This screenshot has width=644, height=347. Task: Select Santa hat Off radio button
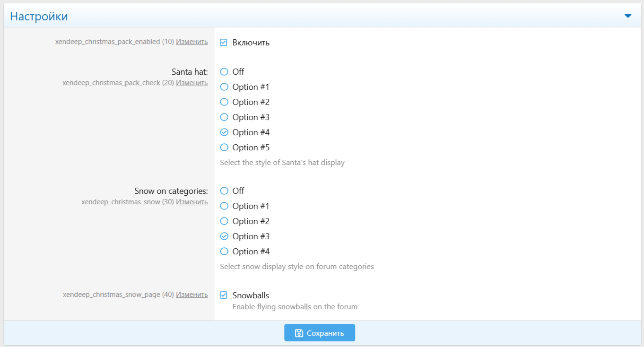224,72
